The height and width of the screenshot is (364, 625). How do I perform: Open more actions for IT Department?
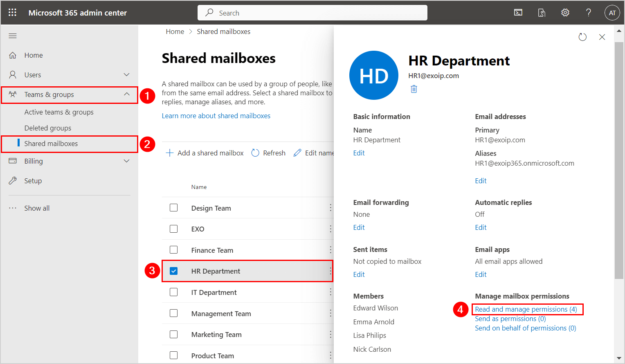pyautogui.click(x=330, y=292)
